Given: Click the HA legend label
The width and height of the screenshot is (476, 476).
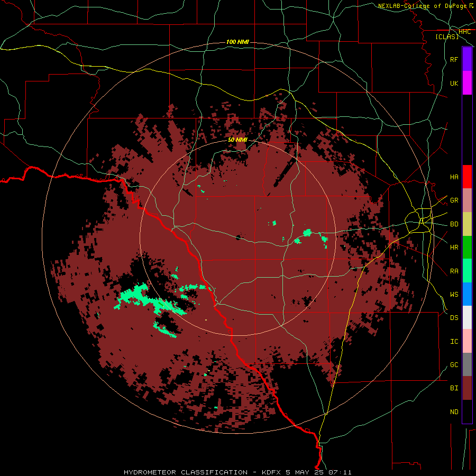Looking at the screenshot, I should click(454, 177).
